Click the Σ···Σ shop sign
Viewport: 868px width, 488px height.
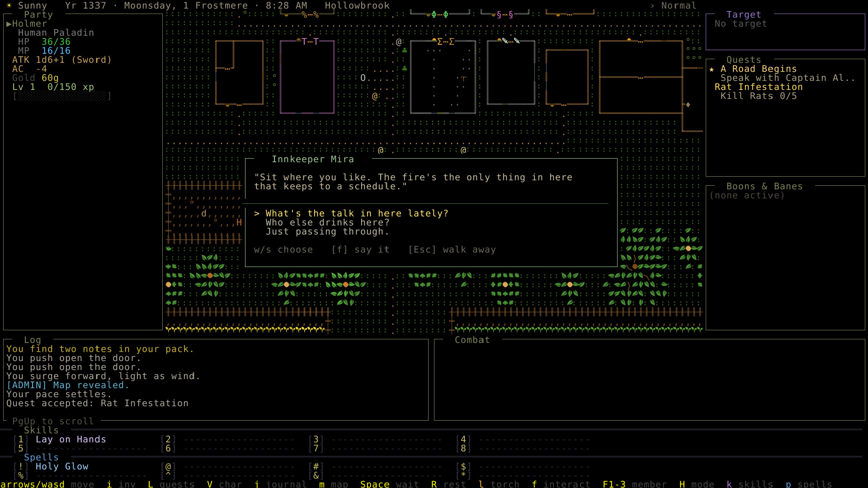click(445, 42)
